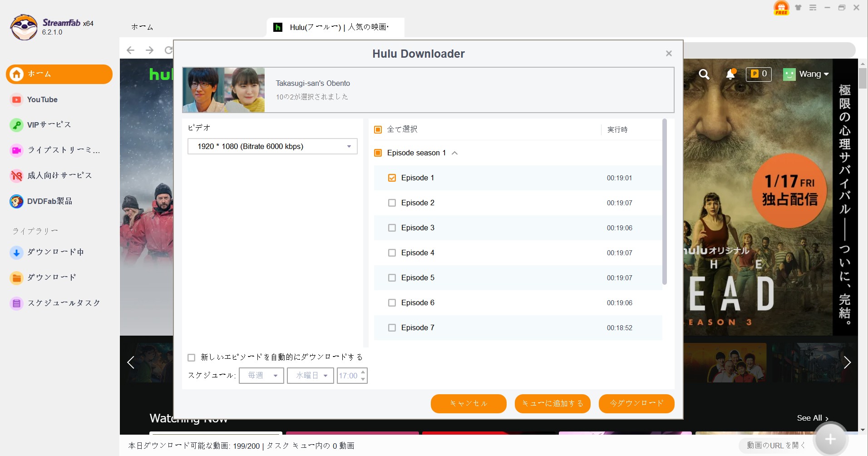The width and height of the screenshot is (868, 456).
Task: Open the video resolution 1920*1080 dropdown
Action: pos(272,146)
